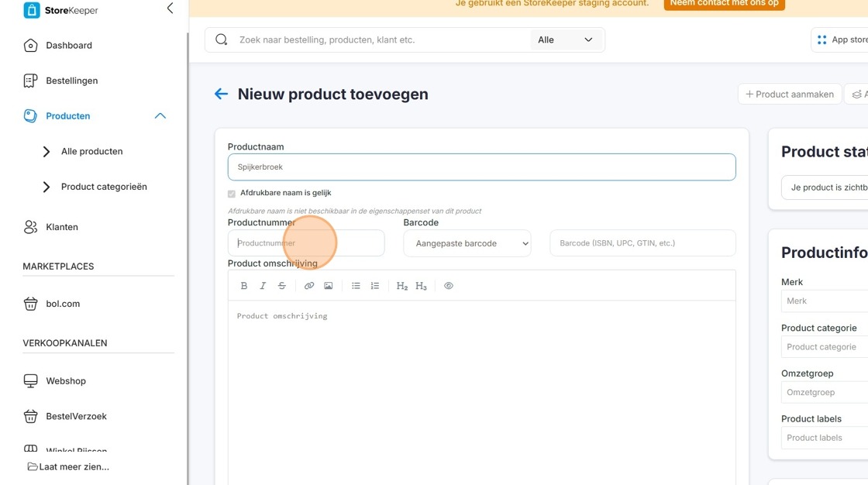Click the Product categorie field
Viewport: 868px width, 485px height.
tap(825, 347)
